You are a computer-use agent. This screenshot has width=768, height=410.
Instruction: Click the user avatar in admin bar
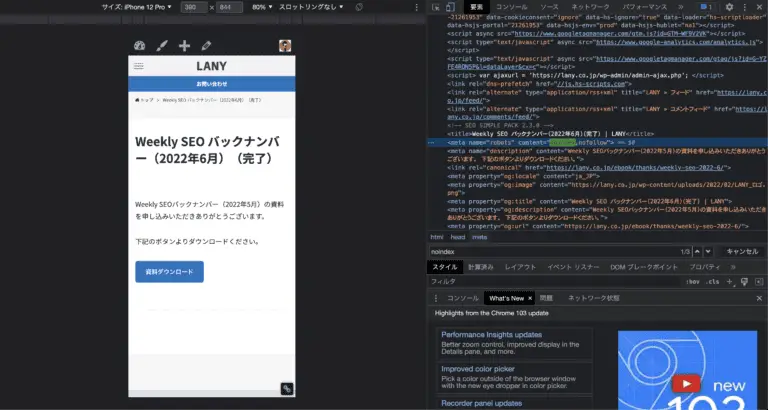285,46
